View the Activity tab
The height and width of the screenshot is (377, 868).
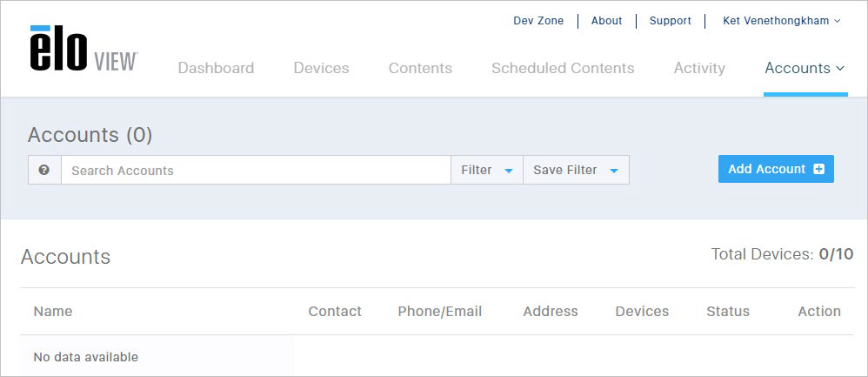[x=699, y=68]
